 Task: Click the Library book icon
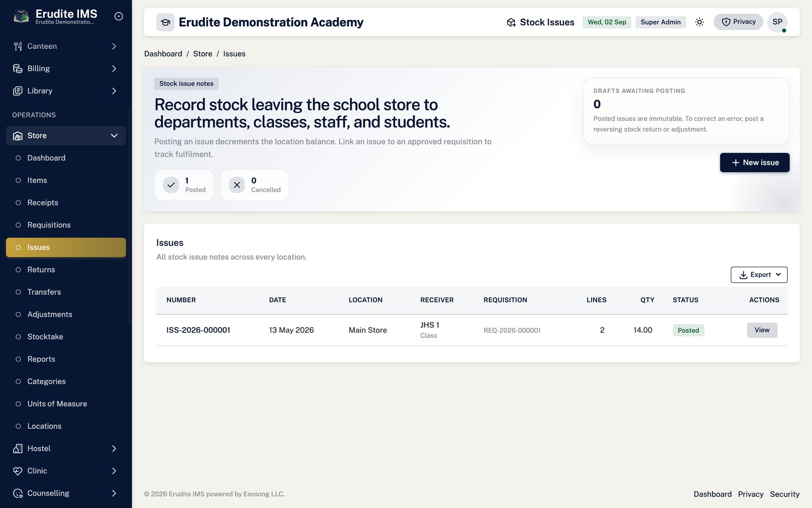[18, 91]
